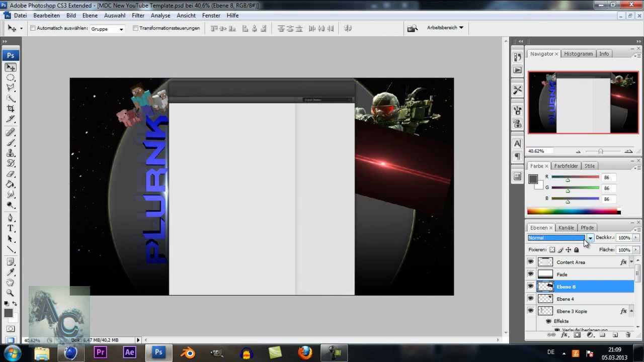Select the Polygonal Lasso tool
Viewport: 644px width, 362px height.
tap(11, 88)
